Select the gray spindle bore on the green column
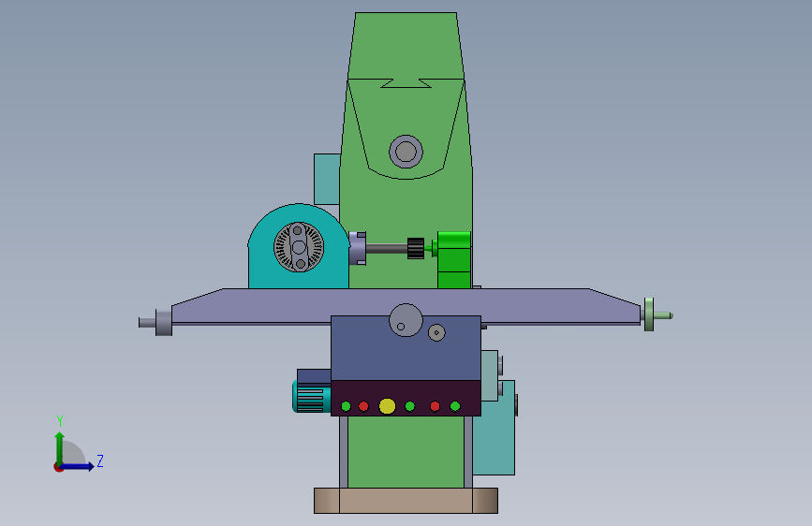 [406, 152]
